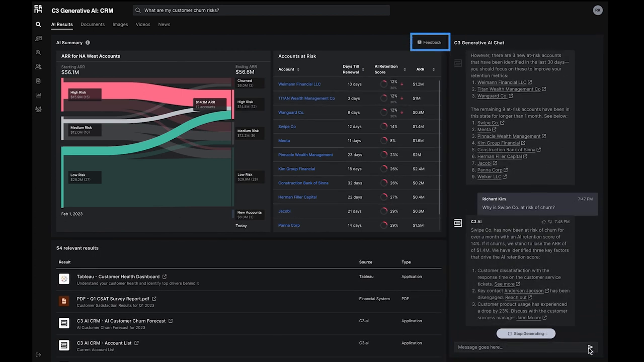Open external link icon beside Jane Moore
This screenshot has width=644, height=362.
pos(544,318)
